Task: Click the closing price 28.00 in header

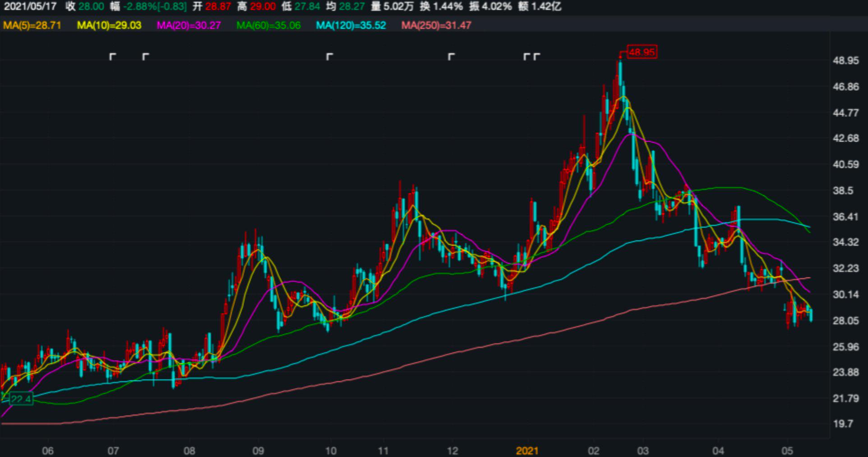Action: 91,6
